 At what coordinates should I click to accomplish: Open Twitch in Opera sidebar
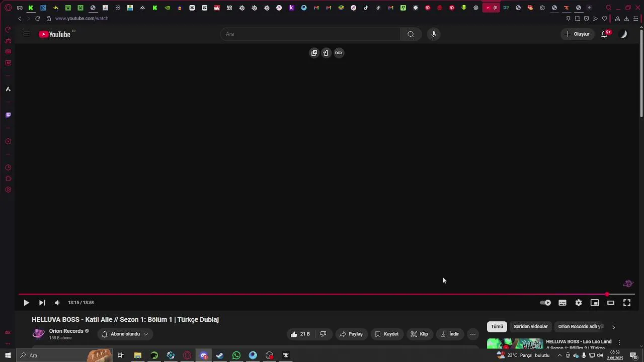pos(8,115)
